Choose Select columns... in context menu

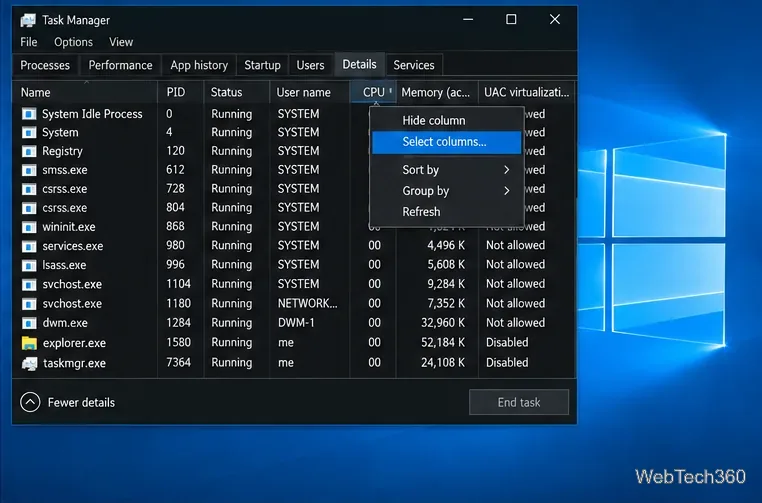tap(447, 142)
